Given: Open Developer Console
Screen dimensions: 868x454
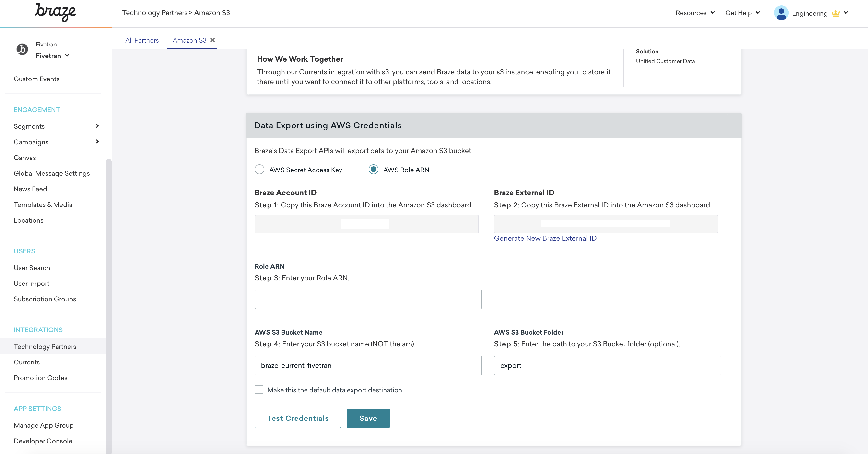Looking at the screenshot, I should (43, 441).
